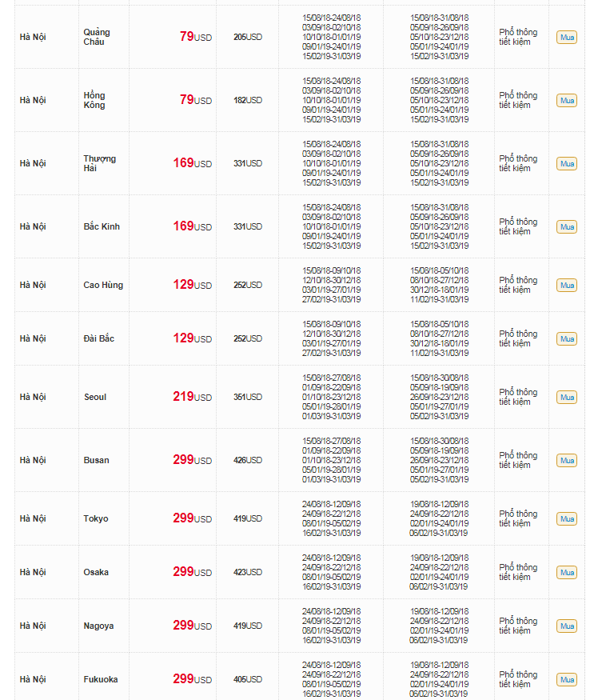Click Mua for the Nagoya flight
The width and height of the screenshot is (602, 700).
(566, 626)
